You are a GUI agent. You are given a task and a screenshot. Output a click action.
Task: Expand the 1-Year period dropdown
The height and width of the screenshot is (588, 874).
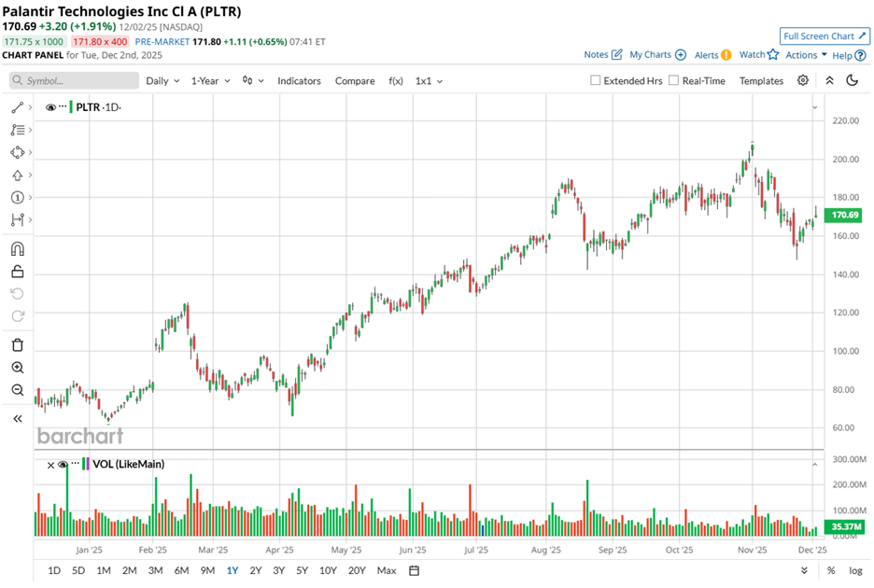pos(210,81)
